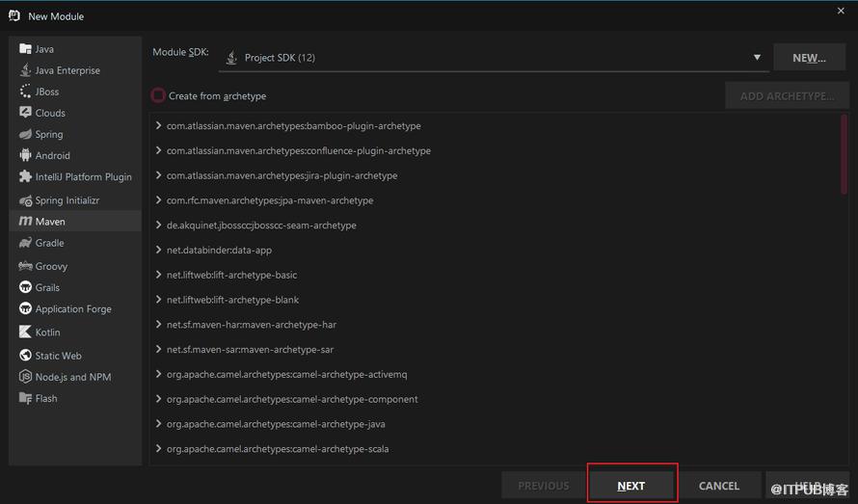858x504 pixels.
Task: Click the Gradle elephant icon
Action: tap(25, 243)
